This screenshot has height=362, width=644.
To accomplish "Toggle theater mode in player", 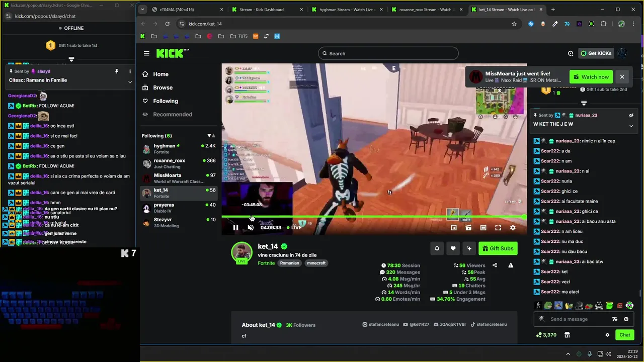I will [483, 228].
